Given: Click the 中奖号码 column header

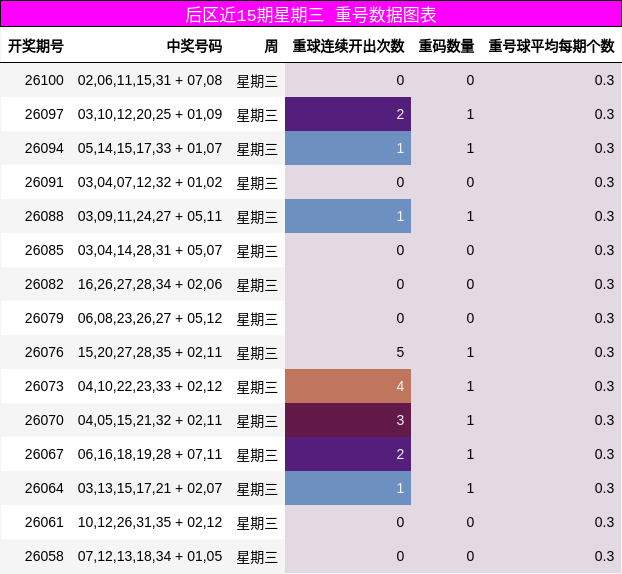Looking at the screenshot, I should pyautogui.click(x=194, y=46).
